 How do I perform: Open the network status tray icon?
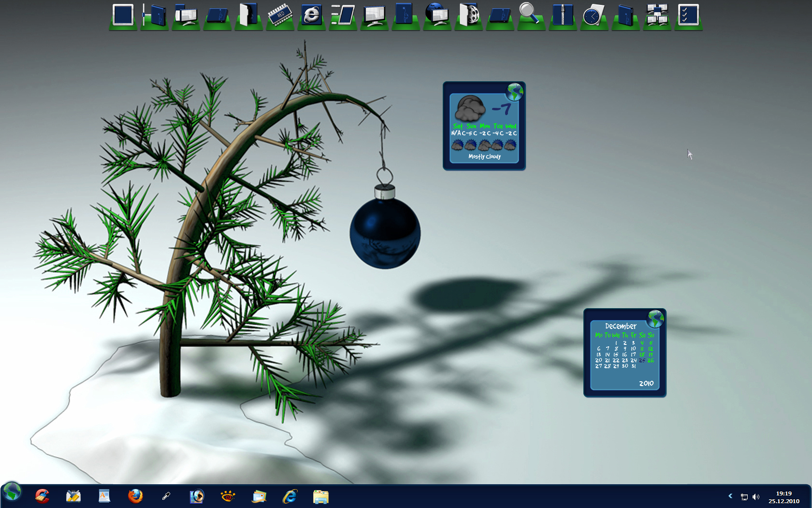point(744,497)
